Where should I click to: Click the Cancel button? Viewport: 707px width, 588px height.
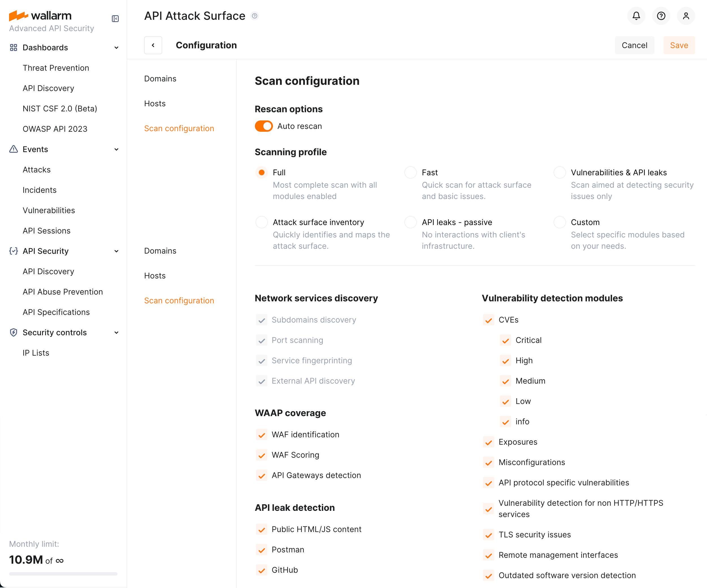(x=634, y=45)
